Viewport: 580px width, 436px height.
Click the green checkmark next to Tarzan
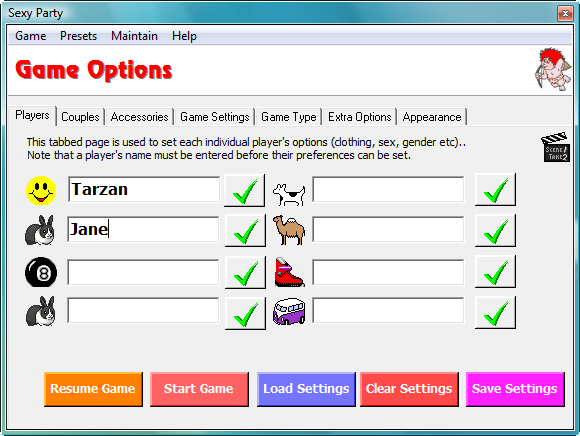coord(245,190)
